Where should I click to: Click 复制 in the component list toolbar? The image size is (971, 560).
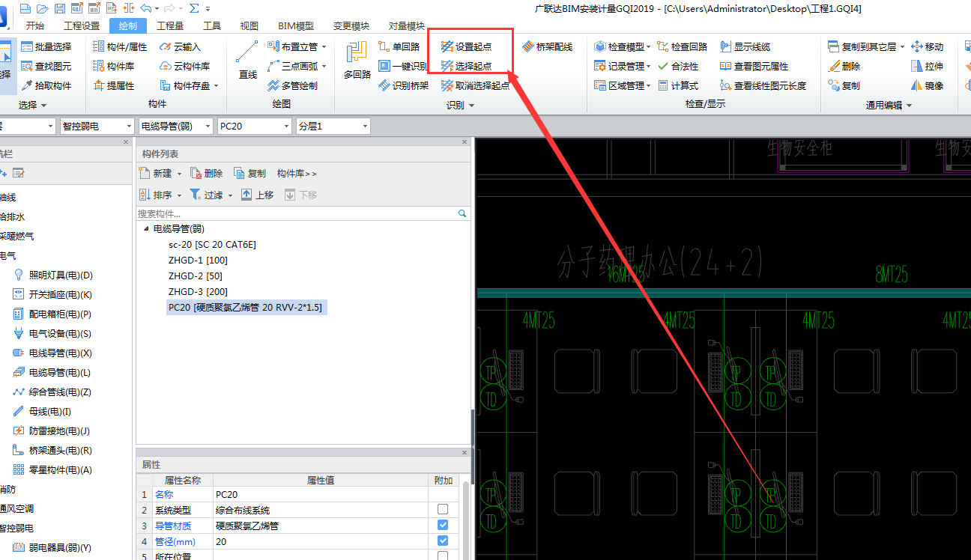pyautogui.click(x=249, y=173)
